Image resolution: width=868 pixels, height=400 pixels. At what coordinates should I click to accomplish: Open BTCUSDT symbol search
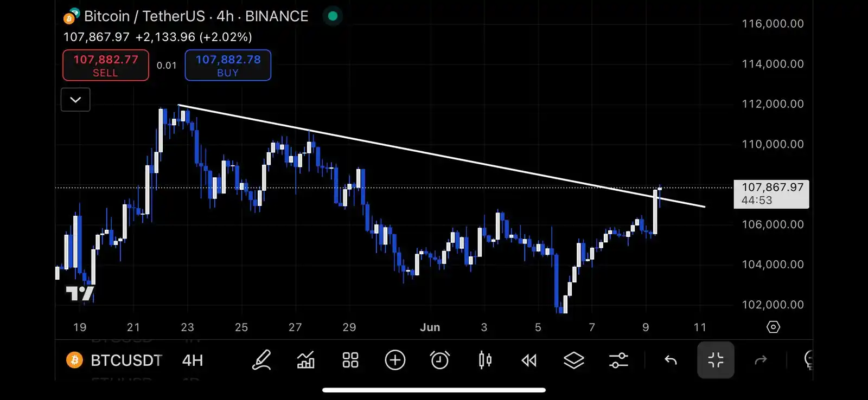[x=126, y=360]
